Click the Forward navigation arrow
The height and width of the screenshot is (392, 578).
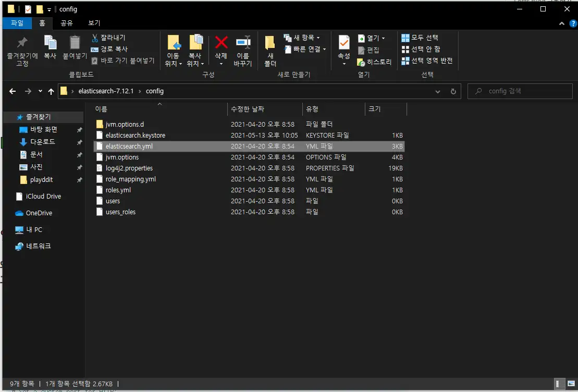click(x=28, y=91)
